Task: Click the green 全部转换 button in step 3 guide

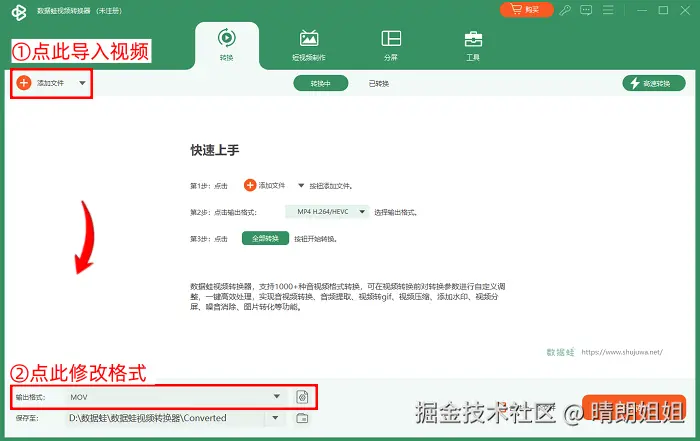Action: click(x=265, y=238)
